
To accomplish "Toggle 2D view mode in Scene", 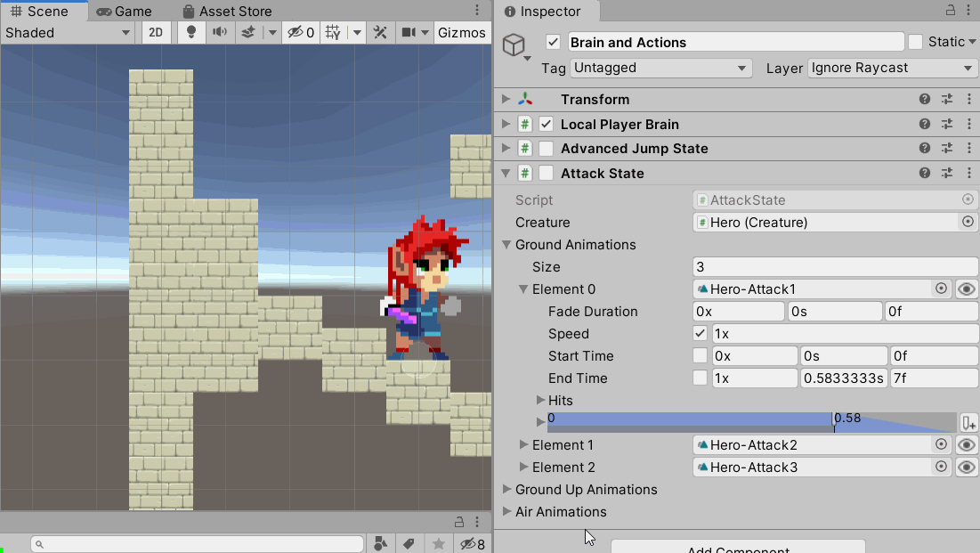I will pos(156,33).
